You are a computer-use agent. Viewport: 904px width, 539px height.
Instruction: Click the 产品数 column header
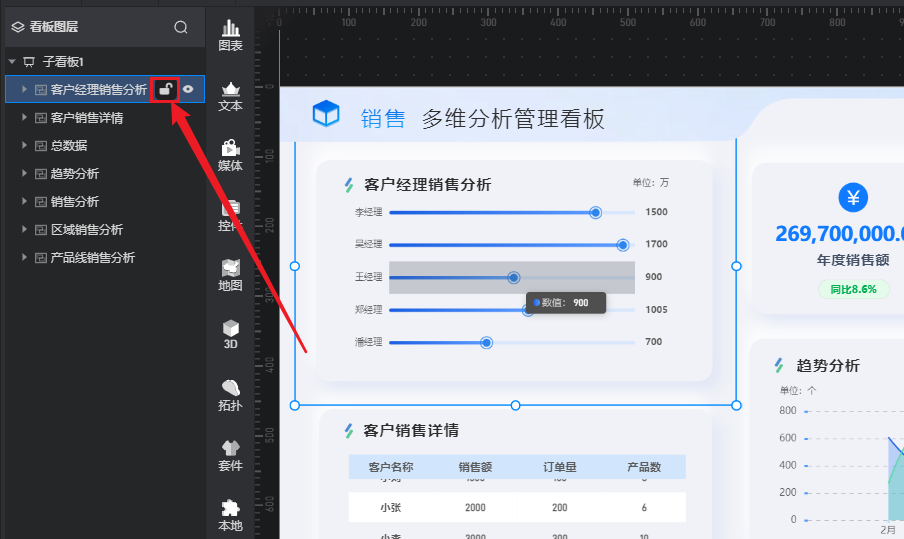[x=644, y=467]
